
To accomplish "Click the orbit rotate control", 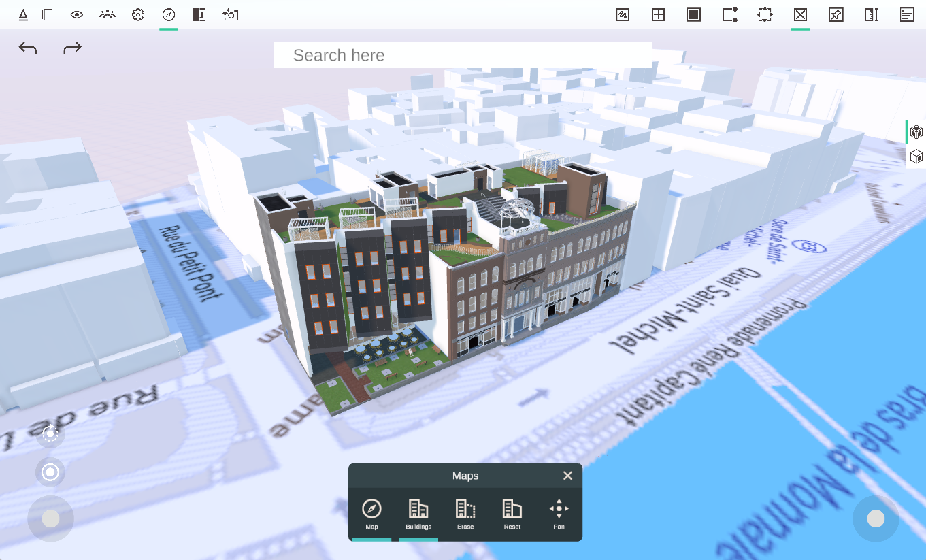I will 50,433.
